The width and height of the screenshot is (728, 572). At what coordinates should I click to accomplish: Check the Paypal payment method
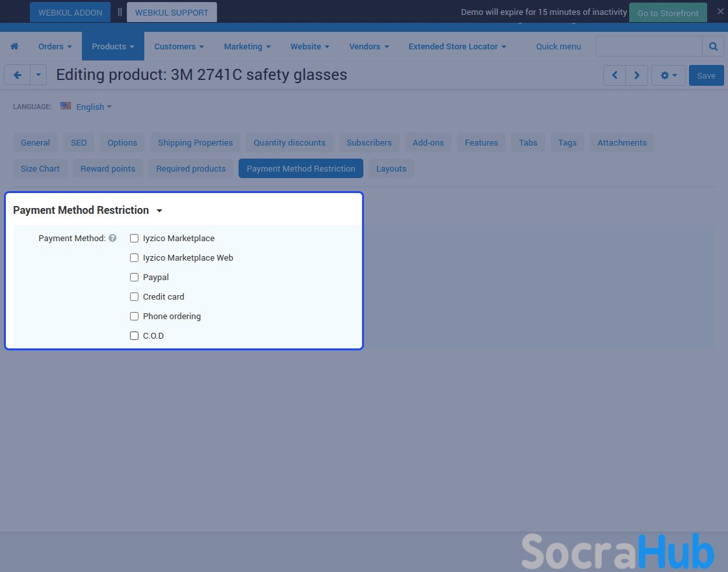pyautogui.click(x=135, y=278)
